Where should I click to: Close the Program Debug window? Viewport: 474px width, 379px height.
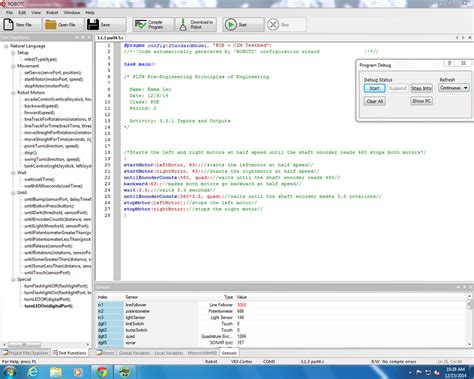click(463, 63)
